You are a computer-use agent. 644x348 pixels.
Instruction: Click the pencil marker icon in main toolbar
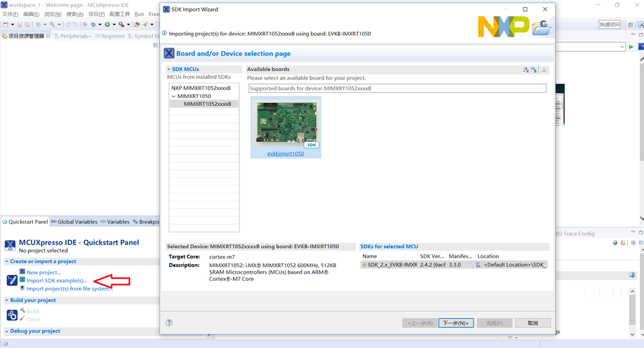pos(146,25)
